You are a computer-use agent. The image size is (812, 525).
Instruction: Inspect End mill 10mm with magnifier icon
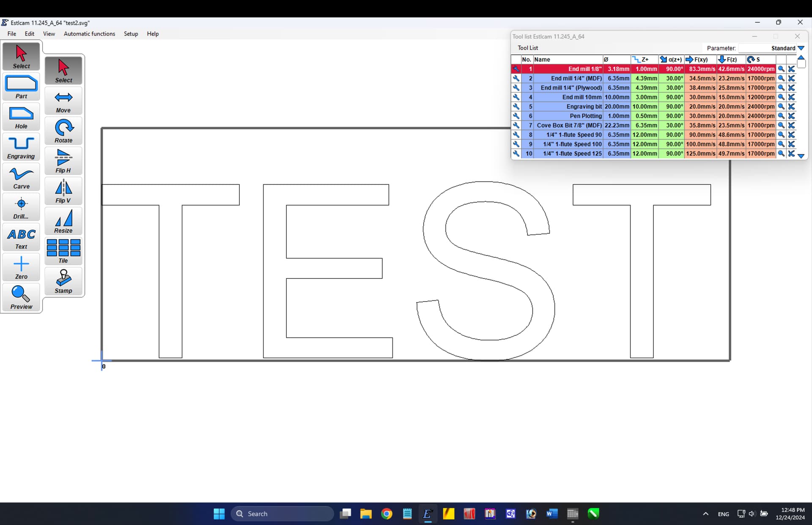pos(781,97)
